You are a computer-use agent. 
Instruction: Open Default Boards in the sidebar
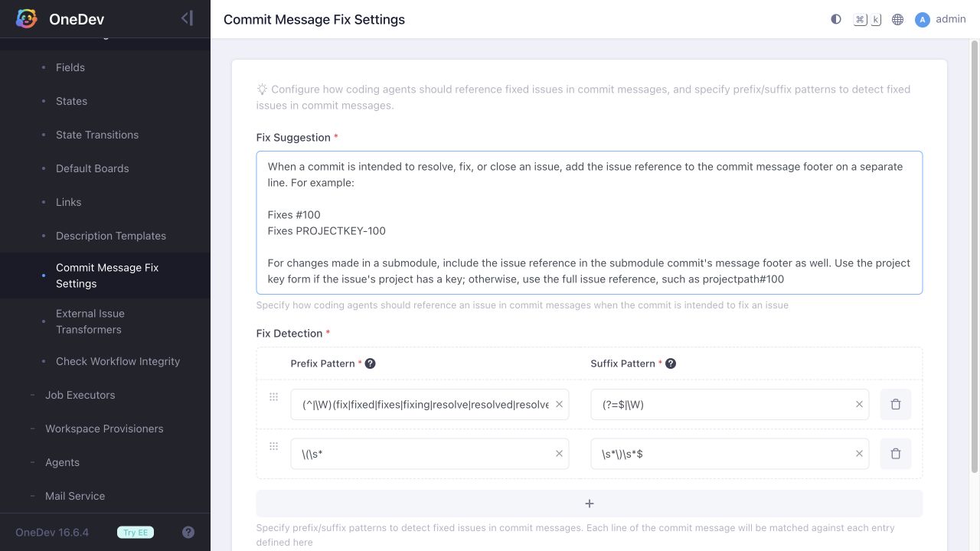[x=92, y=168]
